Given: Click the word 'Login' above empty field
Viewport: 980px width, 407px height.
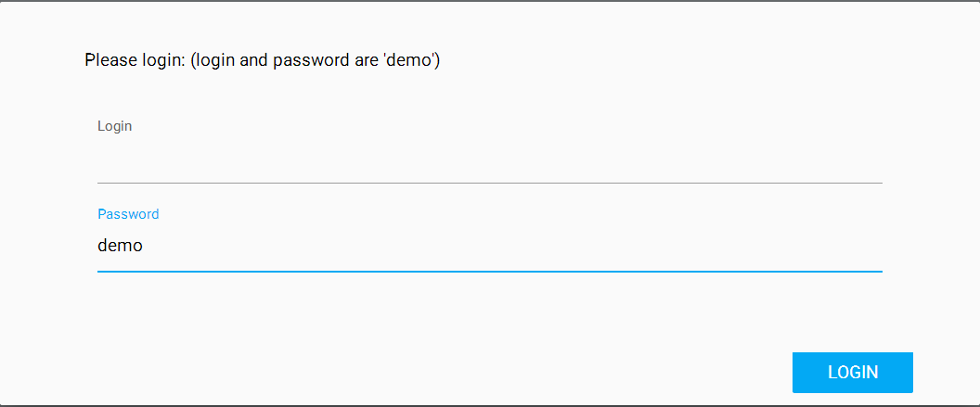Looking at the screenshot, I should coord(115,126).
